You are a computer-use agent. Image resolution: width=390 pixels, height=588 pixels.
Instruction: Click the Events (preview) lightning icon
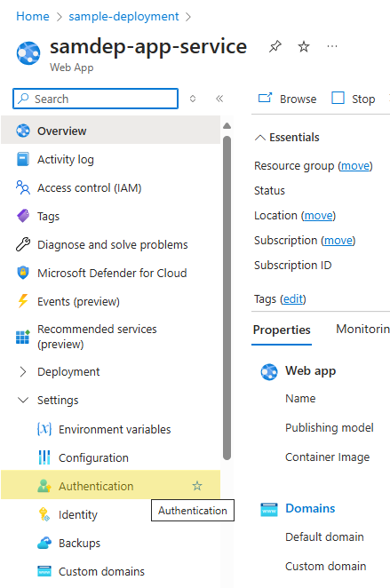click(x=23, y=301)
